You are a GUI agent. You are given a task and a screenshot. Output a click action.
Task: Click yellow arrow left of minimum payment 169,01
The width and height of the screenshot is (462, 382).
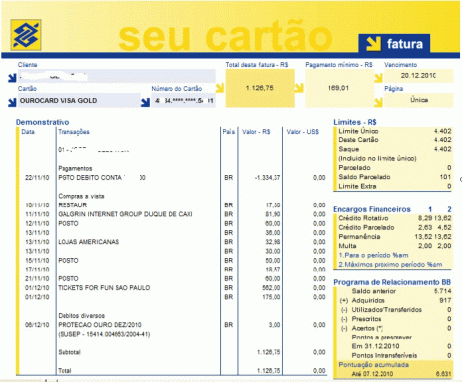(299, 88)
